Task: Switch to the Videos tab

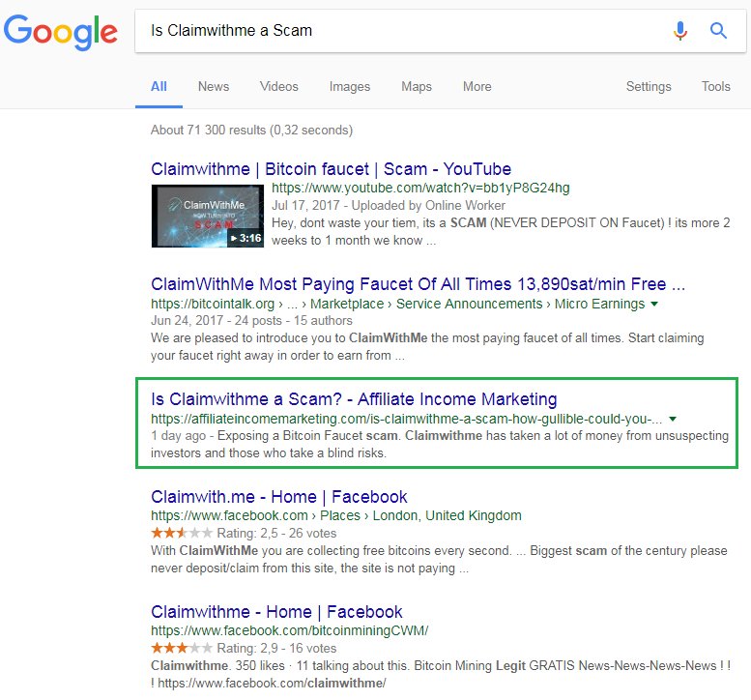Action: point(278,87)
